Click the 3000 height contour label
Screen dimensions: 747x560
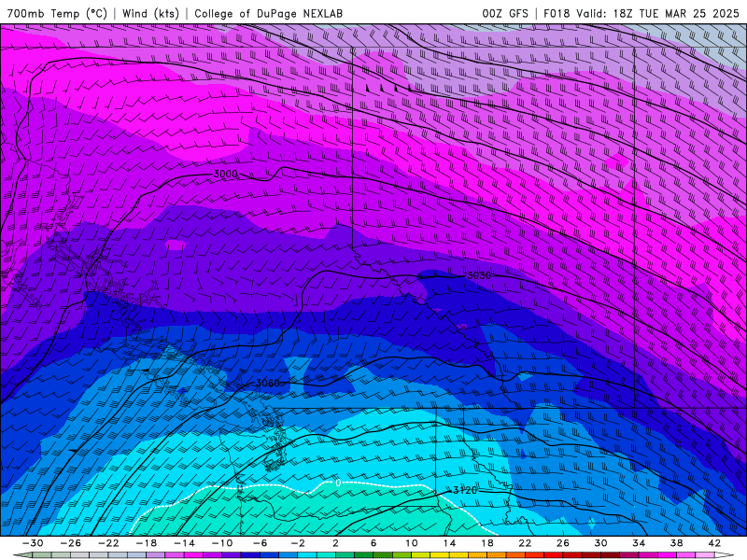click(x=225, y=174)
